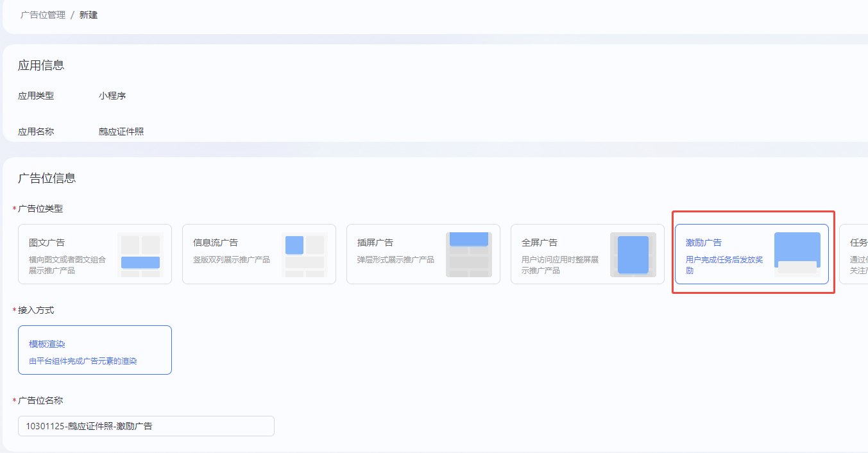Click the 全屏广告 layout preview thumbnail
The width and height of the screenshot is (868, 453).
tap(633, 255)
